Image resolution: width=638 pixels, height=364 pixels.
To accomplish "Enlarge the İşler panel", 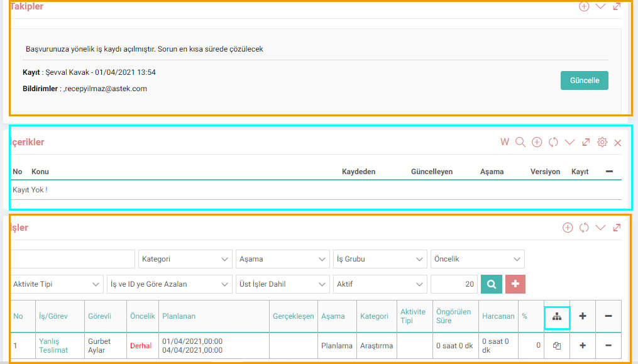I will 617,228.
